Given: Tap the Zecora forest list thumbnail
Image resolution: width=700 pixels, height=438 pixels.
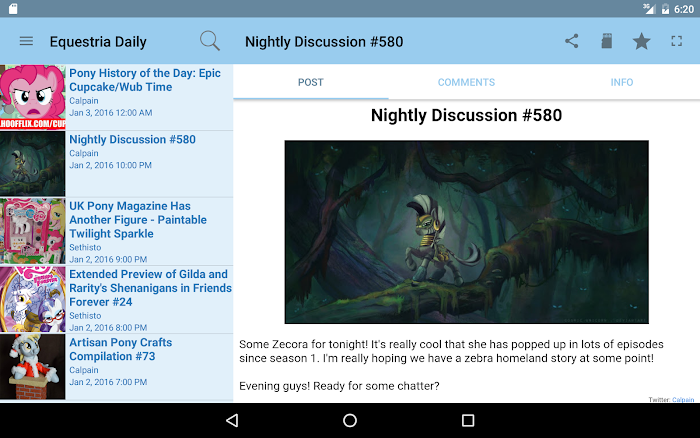Looking at the screenshot, I should point(33,164).
